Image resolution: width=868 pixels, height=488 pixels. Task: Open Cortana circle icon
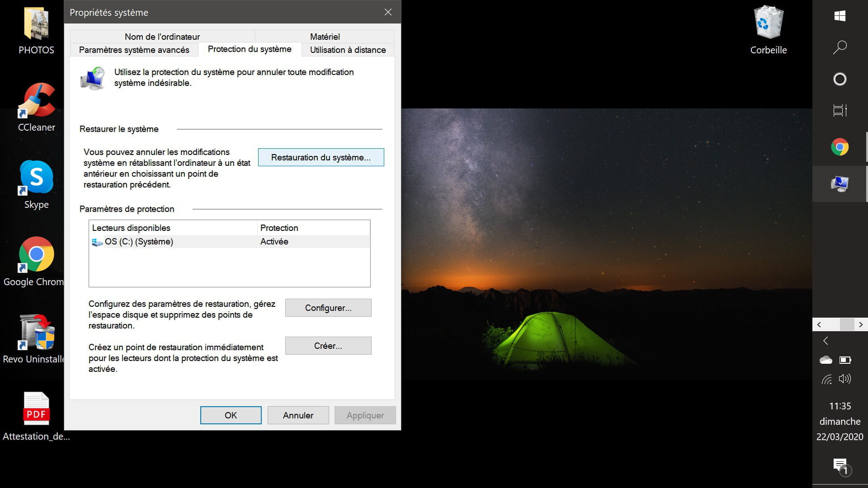(840, 79)
